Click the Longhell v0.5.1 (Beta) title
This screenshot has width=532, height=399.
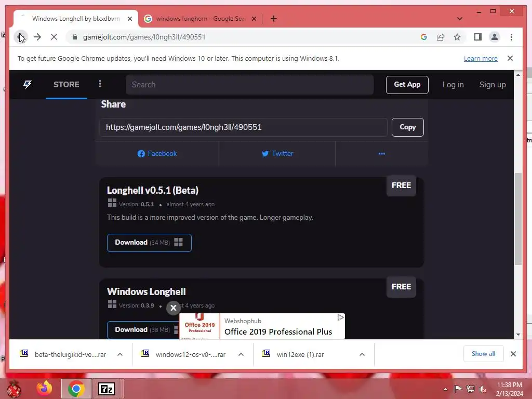tap(153, 190)
